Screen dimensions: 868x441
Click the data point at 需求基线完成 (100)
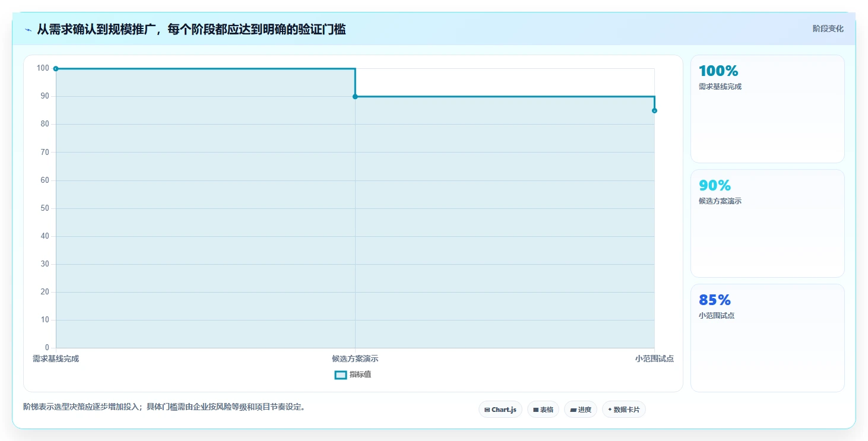click(x=56, y=69)
